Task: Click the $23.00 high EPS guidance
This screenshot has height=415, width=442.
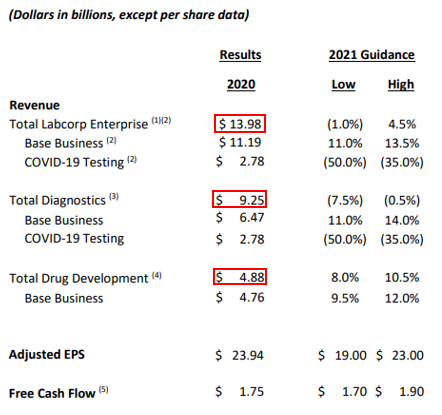Action: pyautogui.click(x=400, y=355)
